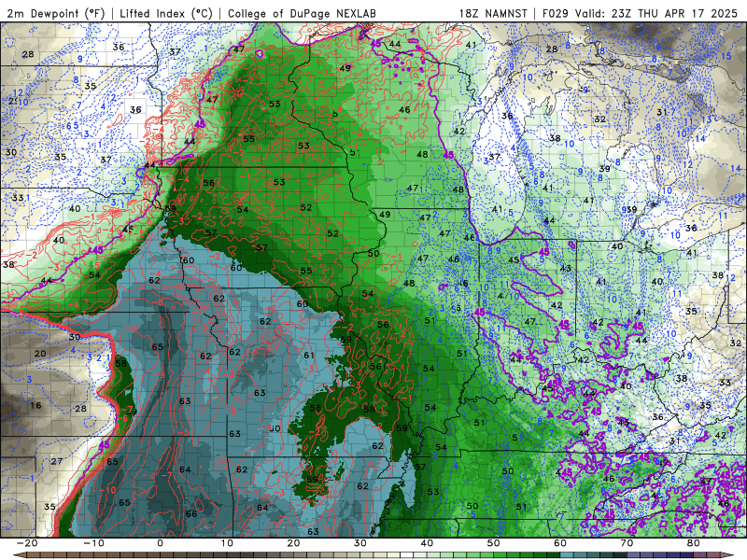Viewport: 747px width, 560px height.
Task: Click the "30" label on the bottom scale
Action: point(360,543)
